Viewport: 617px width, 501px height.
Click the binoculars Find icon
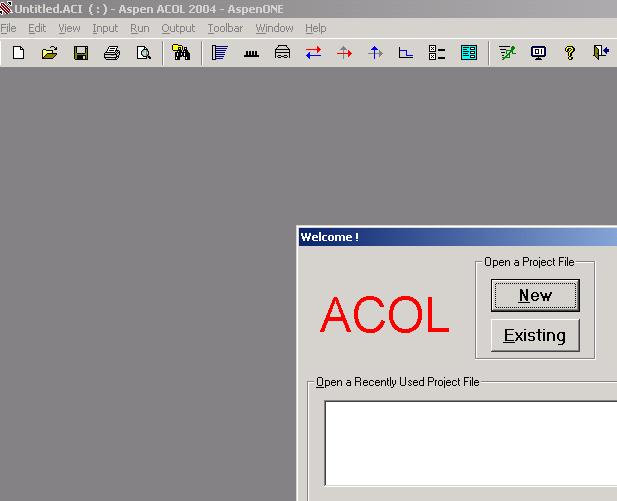pos(181,52)
